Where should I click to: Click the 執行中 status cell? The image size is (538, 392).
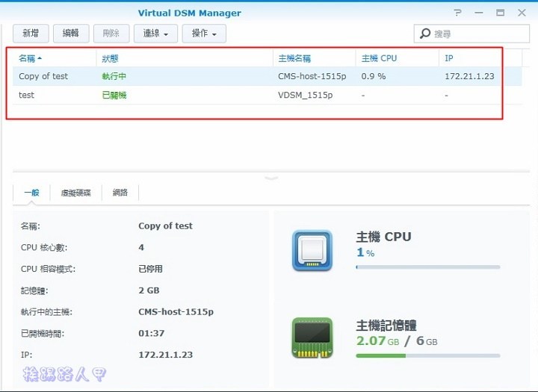114,76
